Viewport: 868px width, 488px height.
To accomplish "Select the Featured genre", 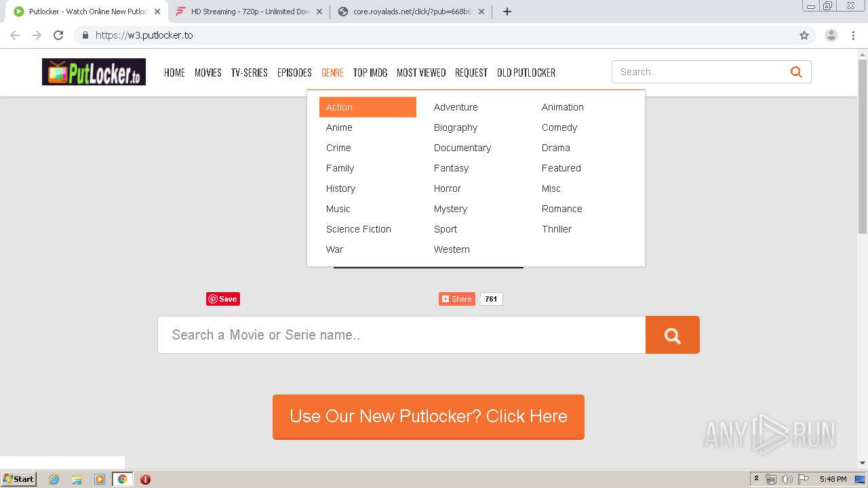I will click(561, 168).
